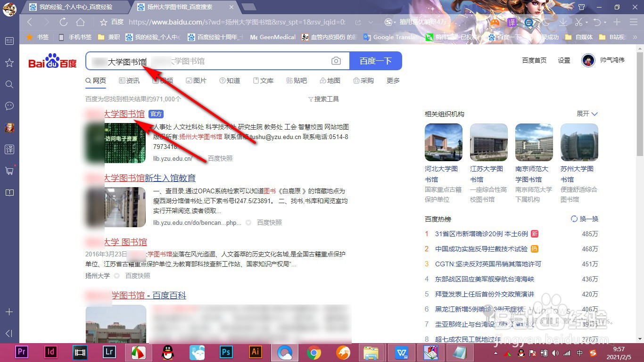Open hot topic 中国成功实施反导拦截技术试验
644x362 pixels.
481,249
